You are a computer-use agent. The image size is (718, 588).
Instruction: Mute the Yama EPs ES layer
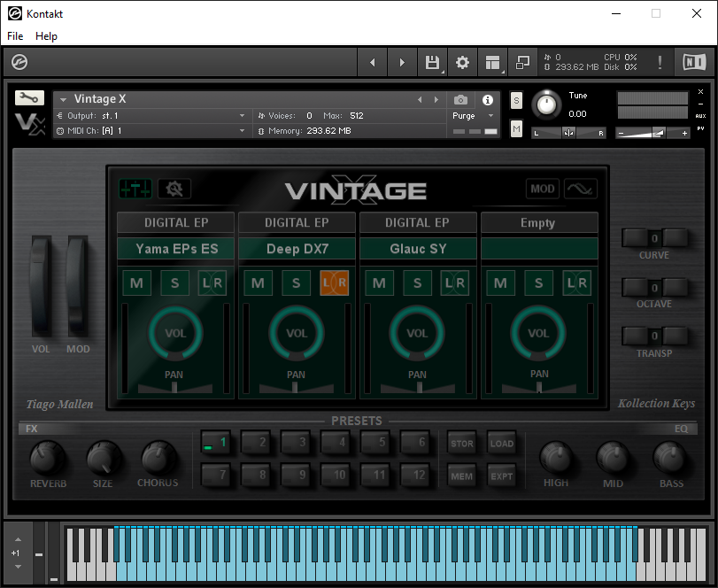(x=136, y=282)
